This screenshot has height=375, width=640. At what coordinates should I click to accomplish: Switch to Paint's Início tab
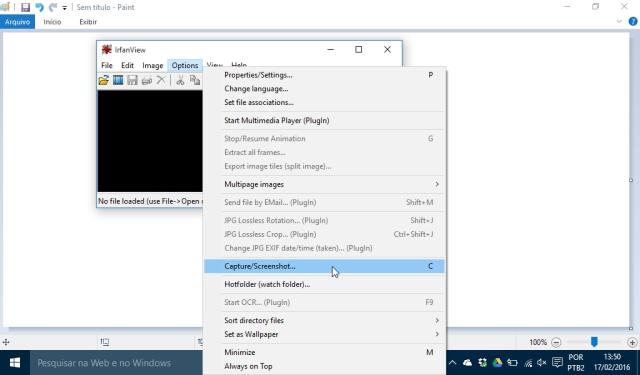click(x=52, y=22)
